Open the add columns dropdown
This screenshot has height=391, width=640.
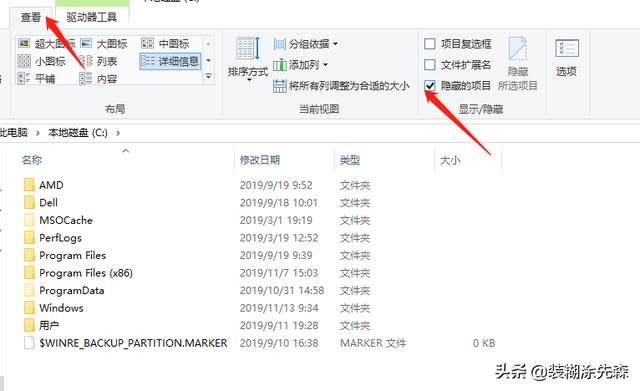pos(301,64)
